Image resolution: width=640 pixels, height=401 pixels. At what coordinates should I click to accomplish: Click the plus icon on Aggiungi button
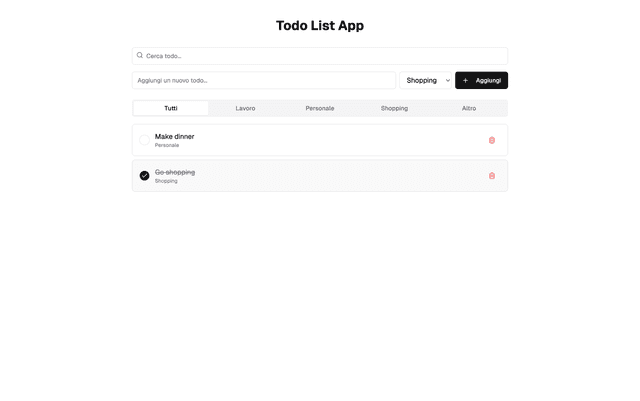tap(465, 80)
